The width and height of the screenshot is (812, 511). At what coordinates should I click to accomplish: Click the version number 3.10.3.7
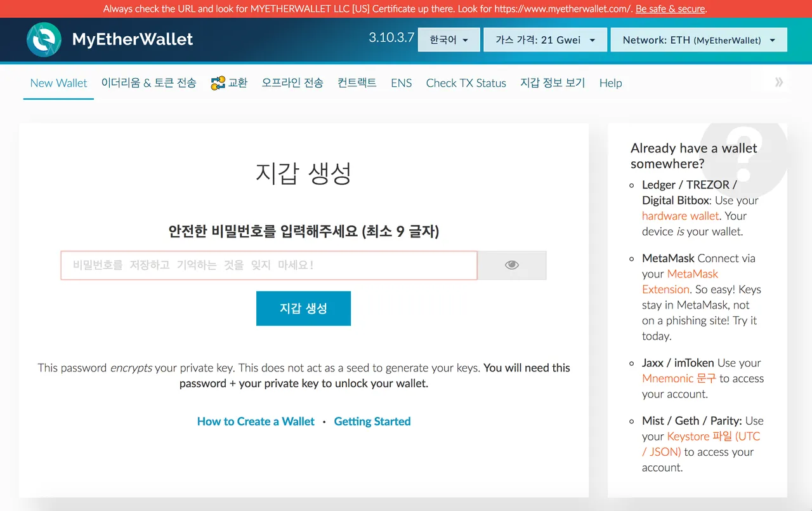tap(391, 37)
